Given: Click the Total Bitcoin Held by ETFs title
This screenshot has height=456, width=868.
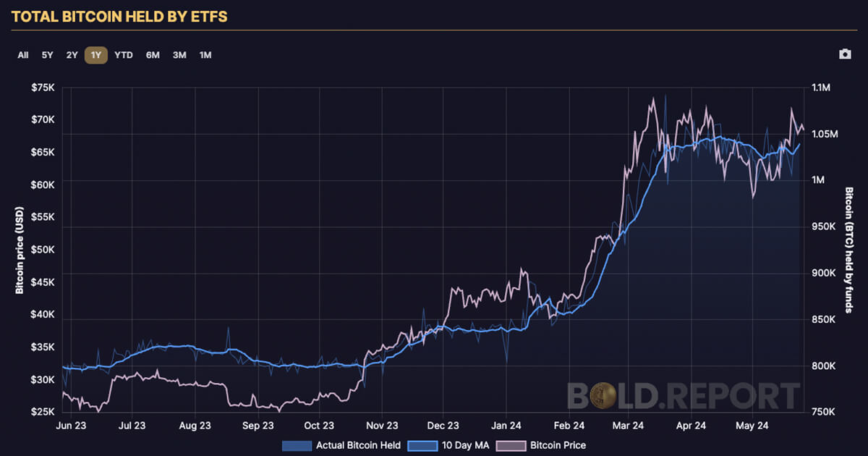Looking at the screenshot, I should 119,15.
